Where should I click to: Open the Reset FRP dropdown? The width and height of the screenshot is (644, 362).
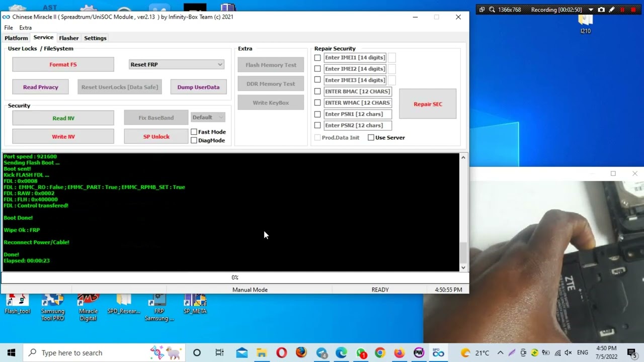pyautogui.click(x=176, y=64)
